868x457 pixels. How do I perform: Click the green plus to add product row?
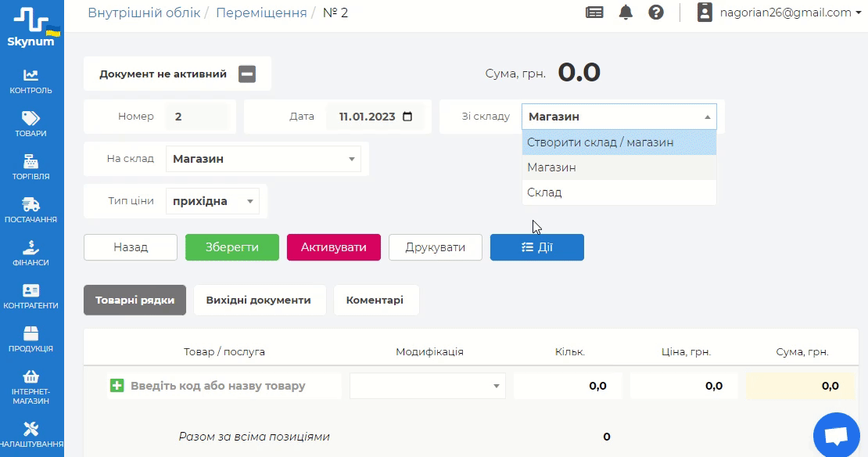pyautogui.click(x=117, y=386)
